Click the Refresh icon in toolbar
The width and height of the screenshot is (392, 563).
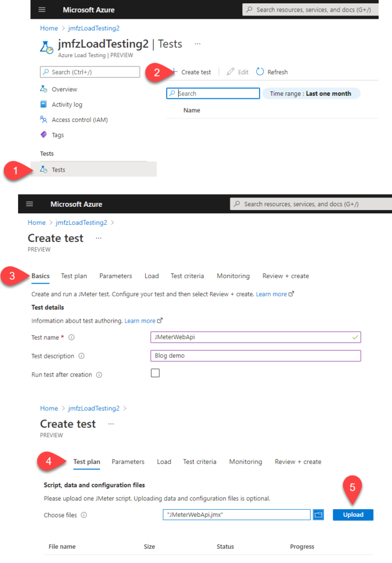(260, 71)
